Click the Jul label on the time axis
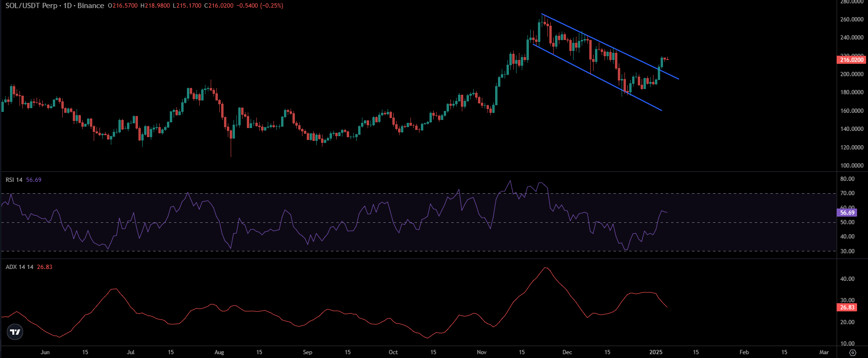The width and height of the screenshot is (868, 358). (131, 352)
